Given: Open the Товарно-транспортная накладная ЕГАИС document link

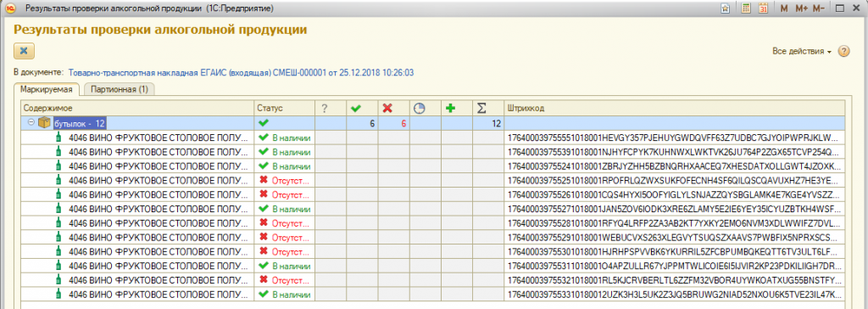Looking at the screenshot, I should (241, 73).
